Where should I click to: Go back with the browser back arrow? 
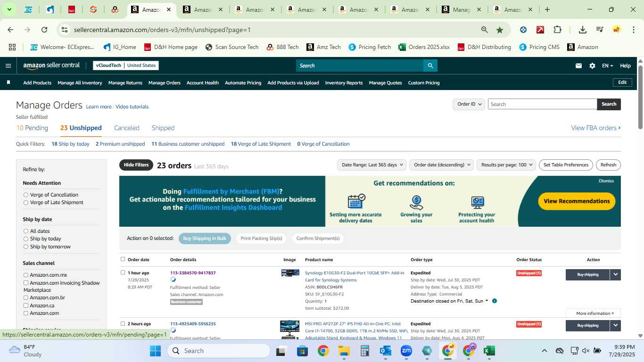(x=10, y=30)
